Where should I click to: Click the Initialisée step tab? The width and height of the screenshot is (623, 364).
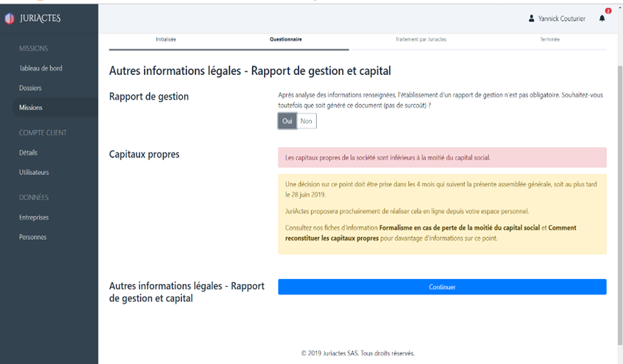pos(166,39)
